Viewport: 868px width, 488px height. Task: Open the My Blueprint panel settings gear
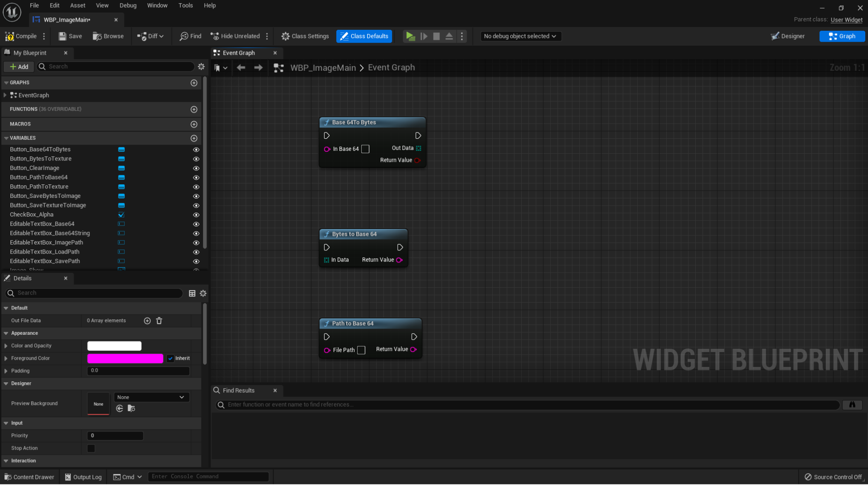click(202, 66)
